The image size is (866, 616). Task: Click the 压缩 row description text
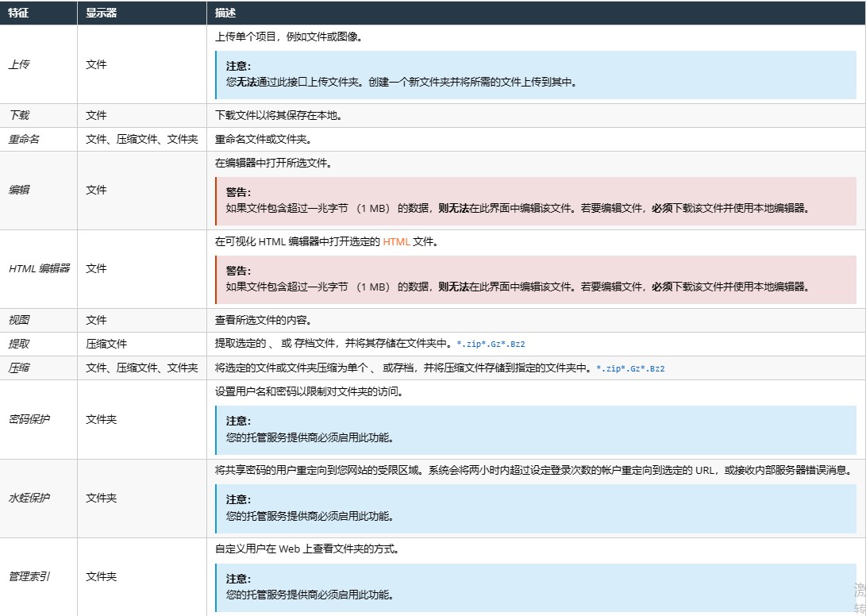(x=404, y=368)
